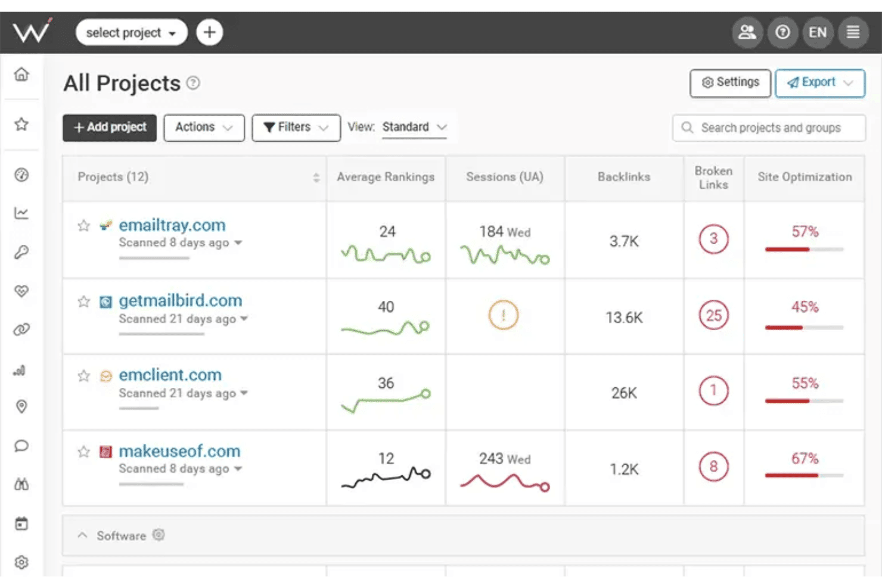This screenshot has height=588, width=882.
Task: Open the select project dropdown
Action: [x=131, y=32]
